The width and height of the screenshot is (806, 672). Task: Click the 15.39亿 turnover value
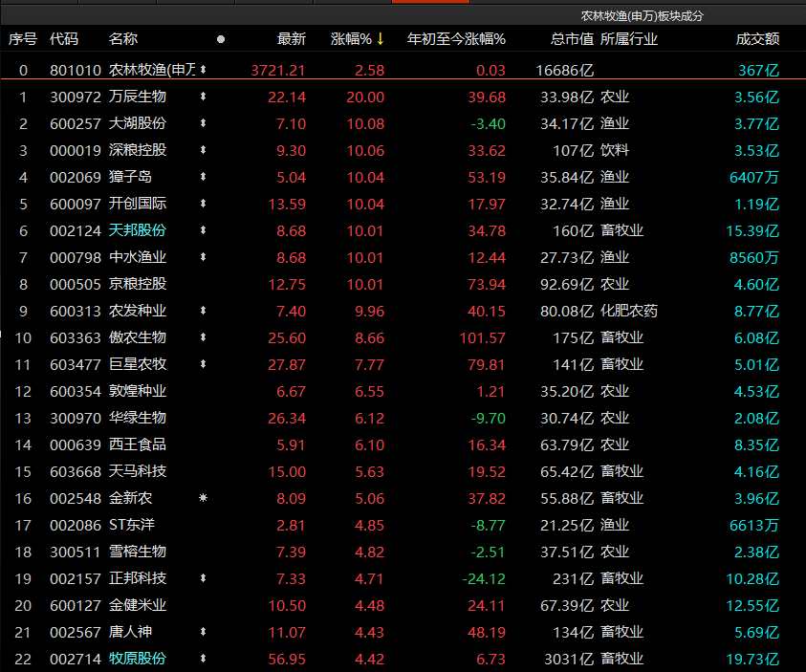(752, 230)
